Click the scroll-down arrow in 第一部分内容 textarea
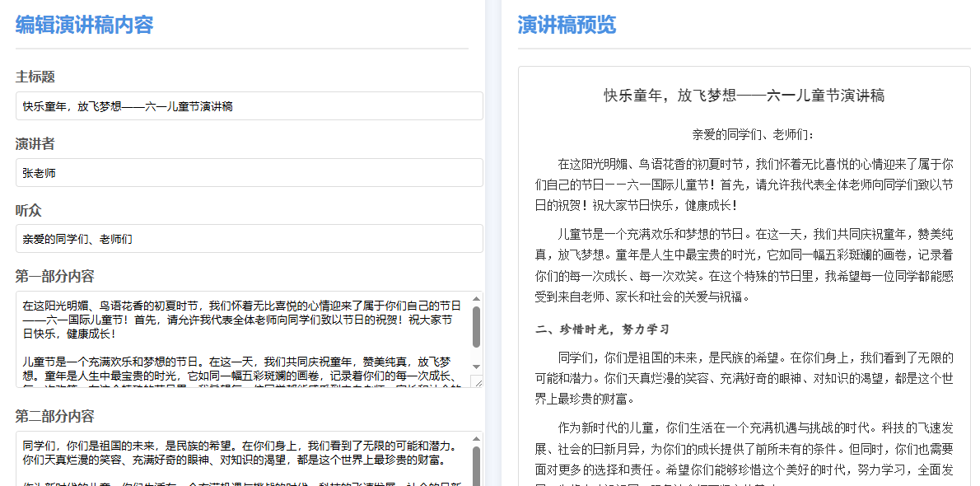The height and width of the screenshot is (486, 980). (476, 366)
